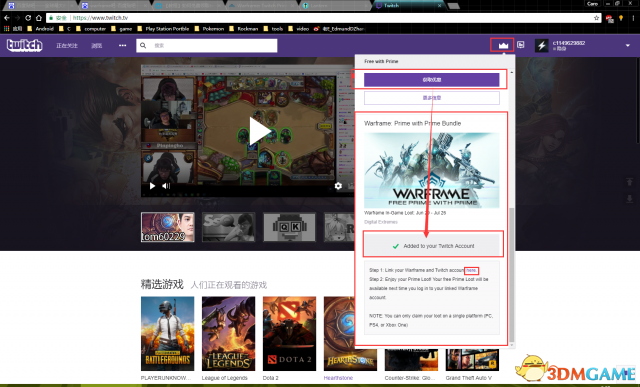Image resolution: width=640 pixels, height=387 pixels.
Task: Click the Twitch search field
Action: click(x=207, y=45)
